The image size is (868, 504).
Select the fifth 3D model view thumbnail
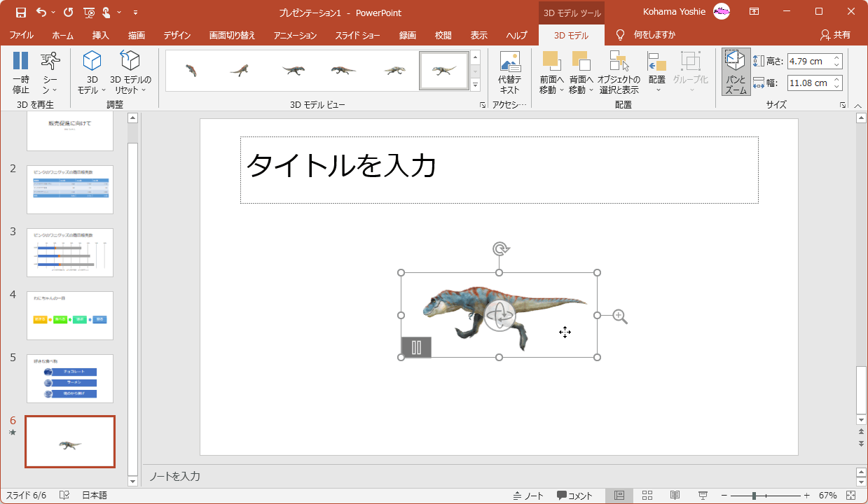pos(394,70)
